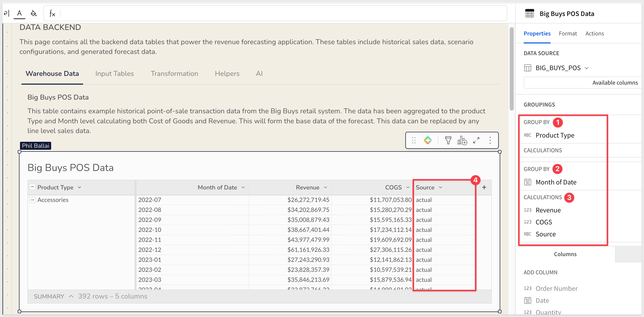
Task: Collapse the Accessories group row
Action: (x=32, y=200)
